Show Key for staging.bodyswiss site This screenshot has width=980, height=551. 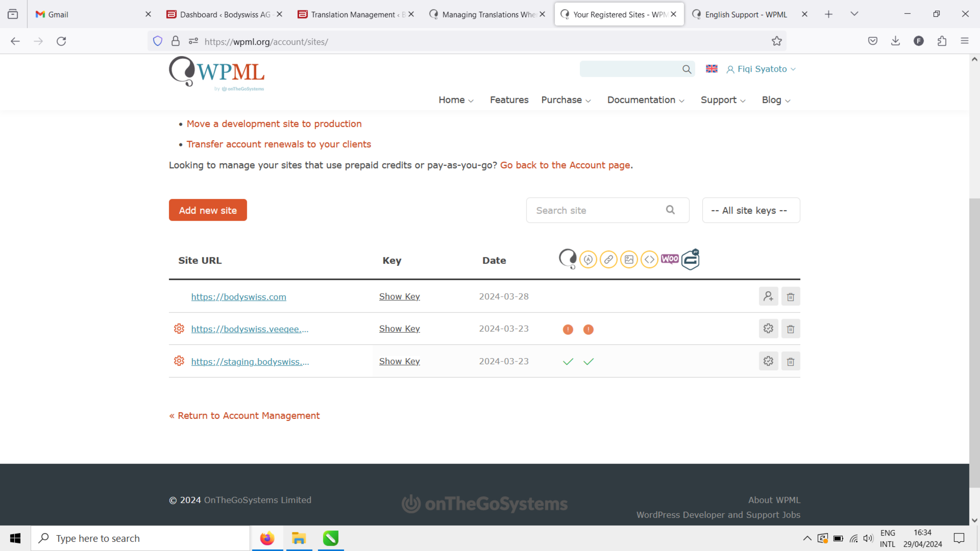pos(399,361)
